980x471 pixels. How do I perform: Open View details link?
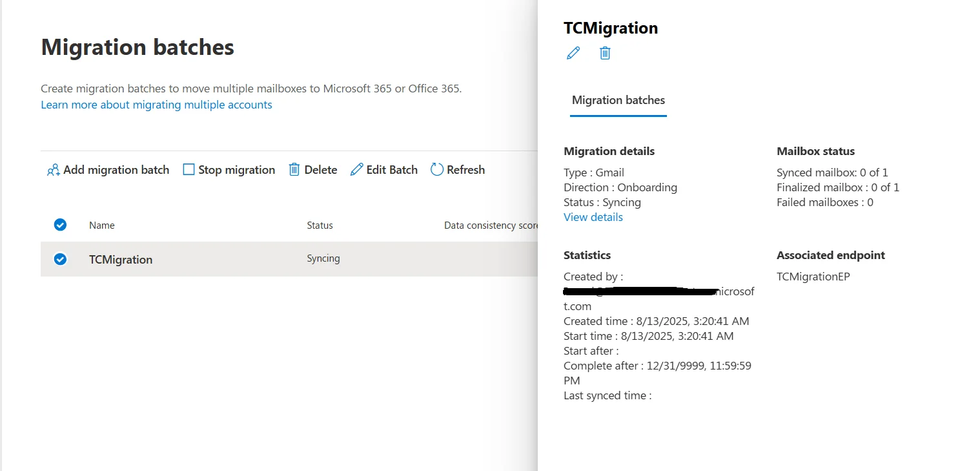pos(593,217)
